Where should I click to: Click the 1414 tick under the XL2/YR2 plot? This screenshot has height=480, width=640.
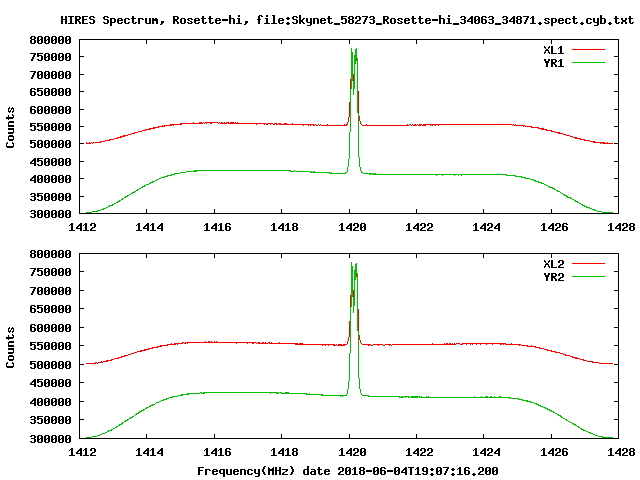pyautogui.click(x=149, y=452)
